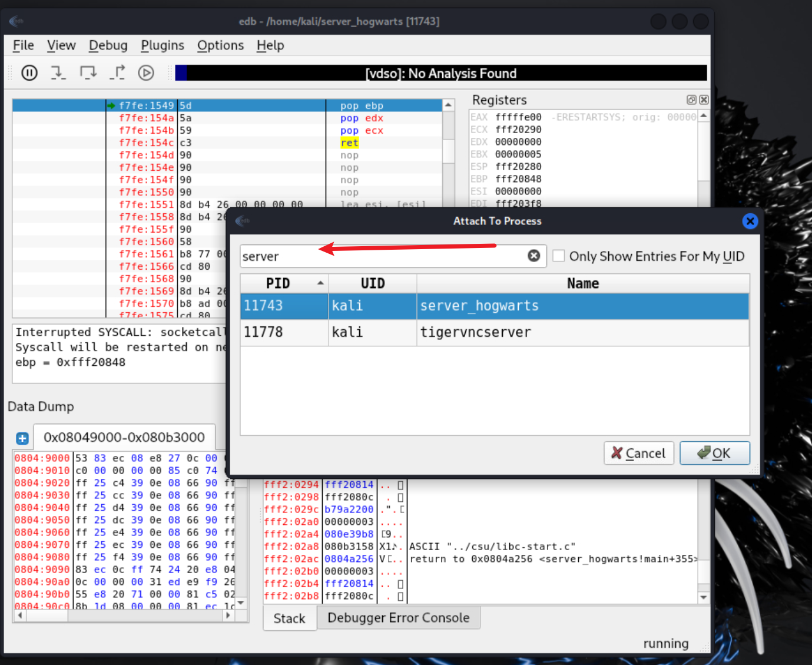Open the File menu
The image size is (812, 665).
pos(24,45)
